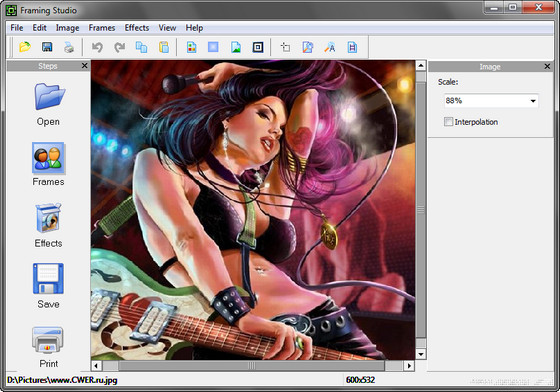This screenshot has width=560, height=392.
Task: Click the open file toolbar icon
Action: click(x=25, y=47)
